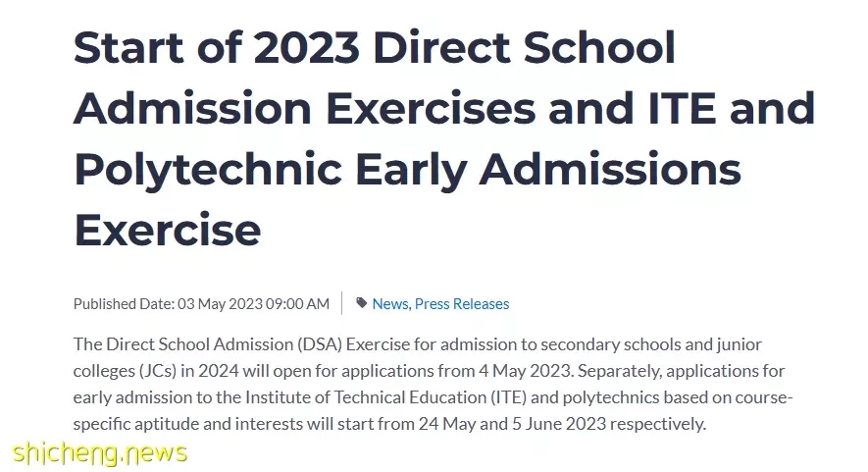Click '4 May 2023' in the paragraph
The width and height of the screenshot is (868, 472).
click(526, 371)
